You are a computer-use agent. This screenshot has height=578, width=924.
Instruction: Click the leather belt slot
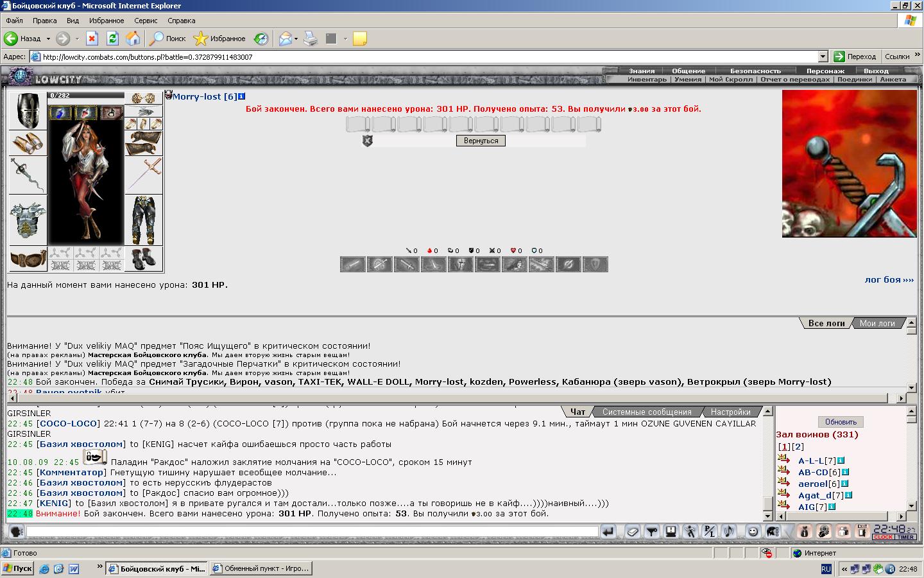tap(28, 259)
